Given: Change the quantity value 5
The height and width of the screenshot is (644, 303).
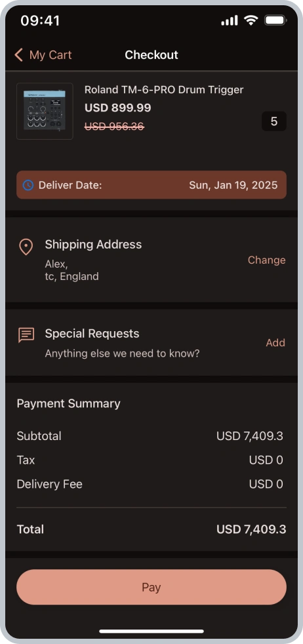Looking at the screenshot, I should (x=274, y=121).
